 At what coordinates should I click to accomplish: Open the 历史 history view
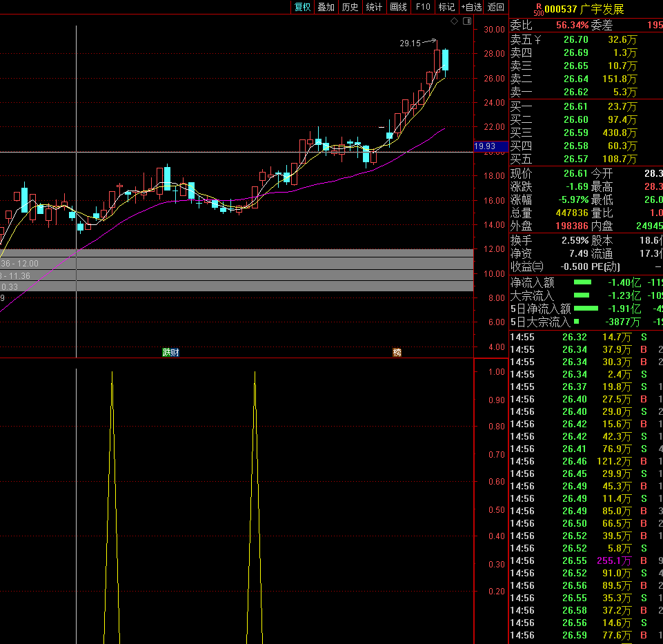click(x=350, y=7)
